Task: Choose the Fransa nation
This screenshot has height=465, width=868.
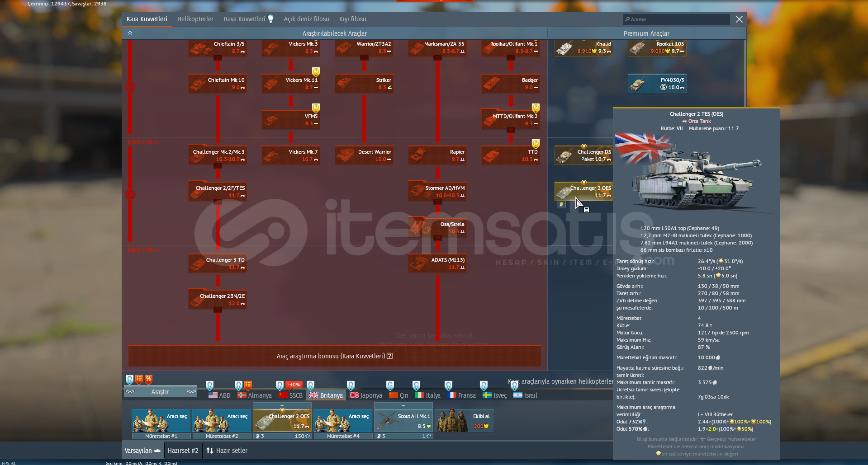Action: tap(461, 395)
